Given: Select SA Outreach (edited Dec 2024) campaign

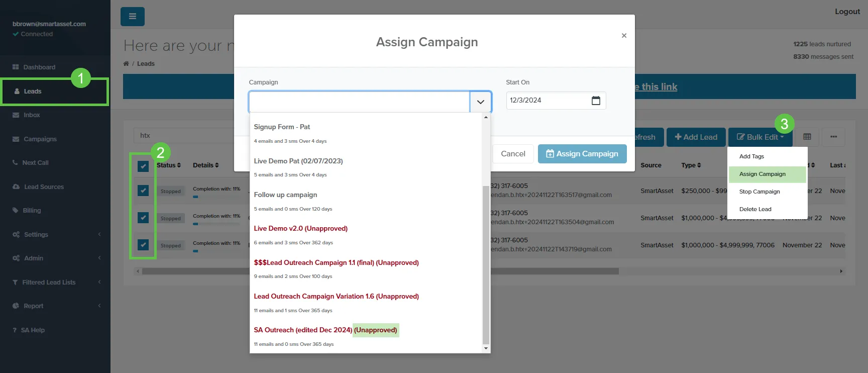Looking at the screenshot, I should [x=366, y=336].
